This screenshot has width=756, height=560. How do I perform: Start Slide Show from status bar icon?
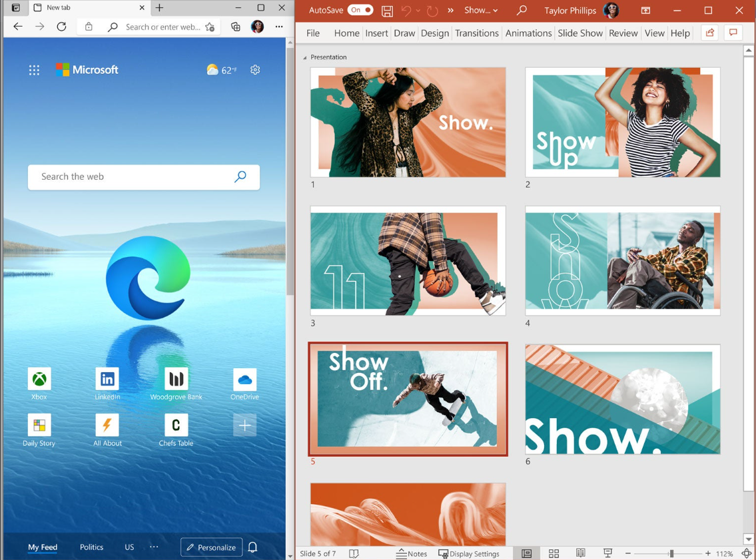tap(607, 554)
